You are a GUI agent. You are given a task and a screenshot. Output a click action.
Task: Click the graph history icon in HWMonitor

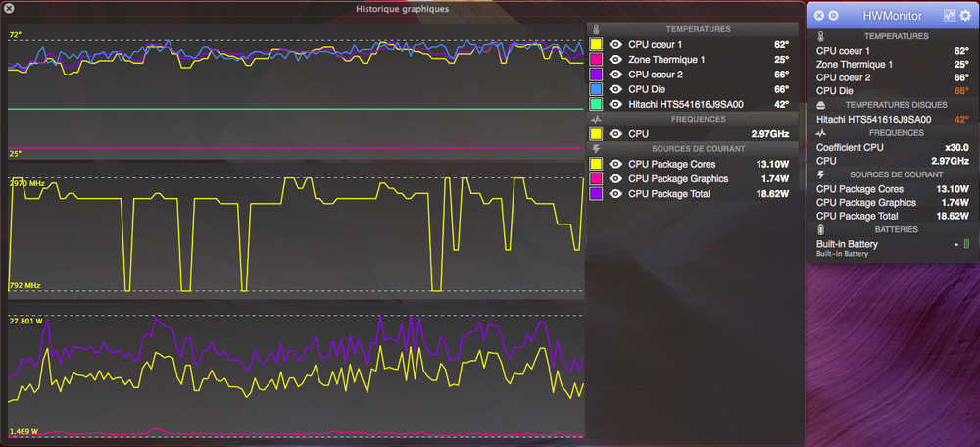(949, 15)
